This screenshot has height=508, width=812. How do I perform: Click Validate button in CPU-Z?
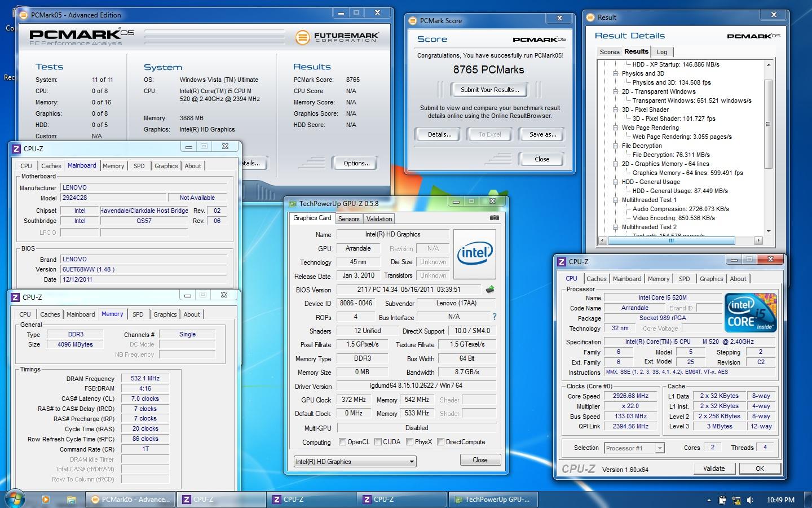(714, 468)
